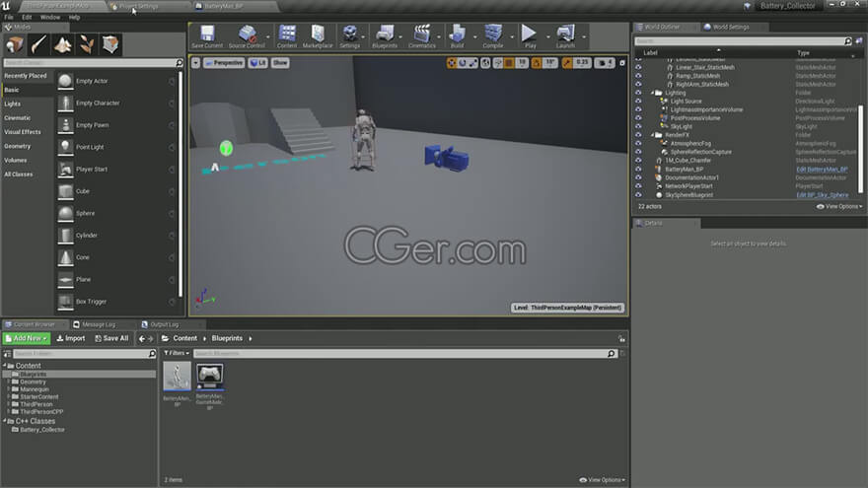Image resolution: width=868 pixels, height=488 pixels.
Task: Select the Paint mode brush icon
Action: click(x=38, y=44)
